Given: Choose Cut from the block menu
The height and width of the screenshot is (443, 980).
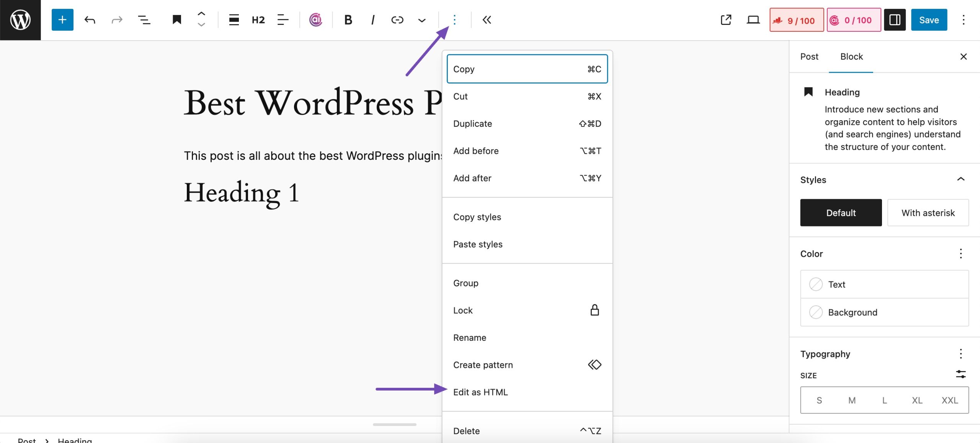Looking at the screenshot, I should coord(527,96).
